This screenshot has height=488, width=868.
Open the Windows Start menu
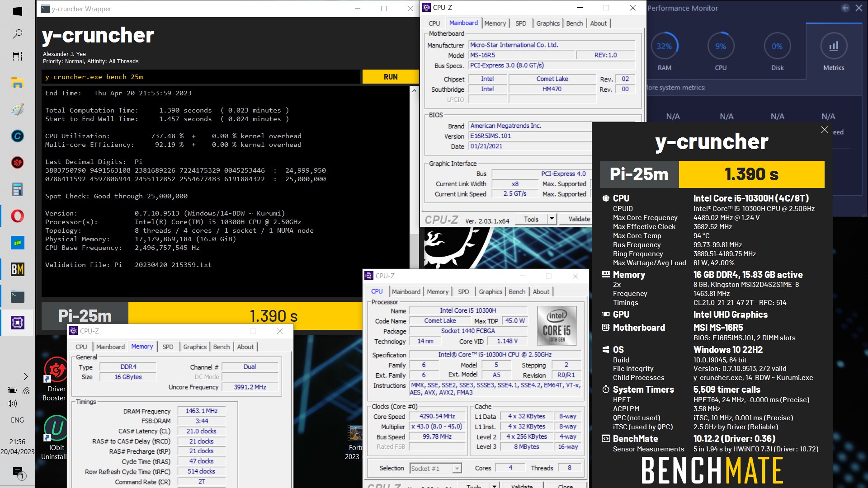(18, 11)
